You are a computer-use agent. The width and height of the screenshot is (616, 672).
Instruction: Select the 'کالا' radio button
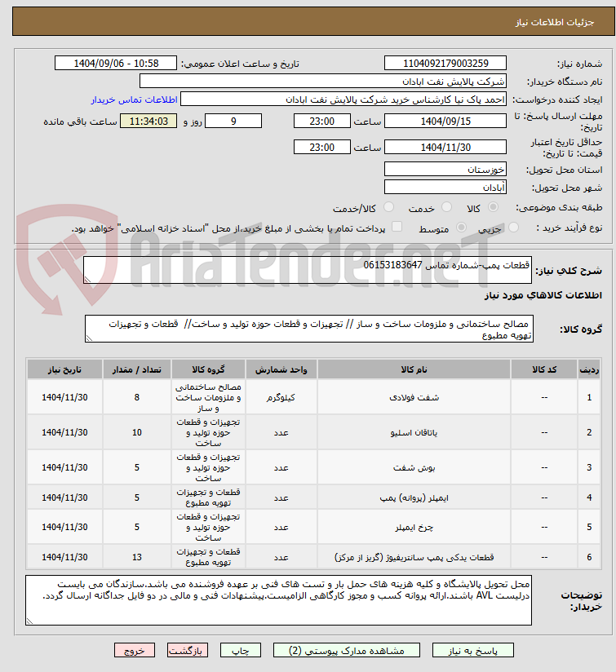coord(494,207)
